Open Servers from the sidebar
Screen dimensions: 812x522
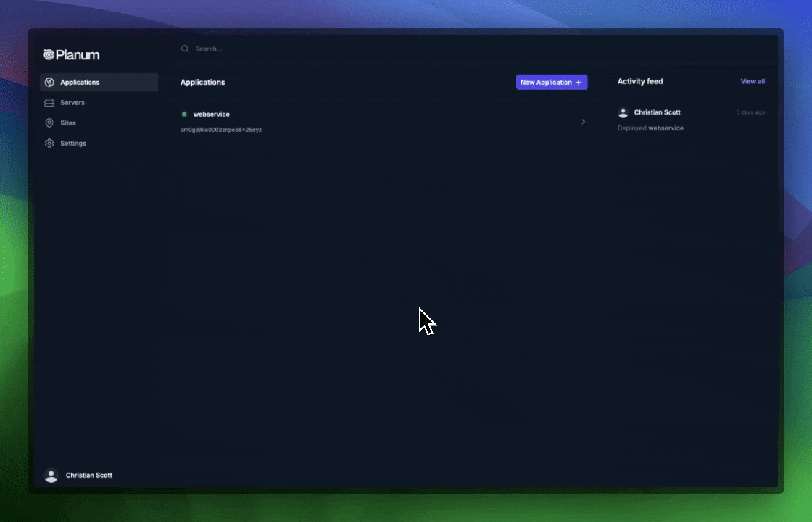72,102
